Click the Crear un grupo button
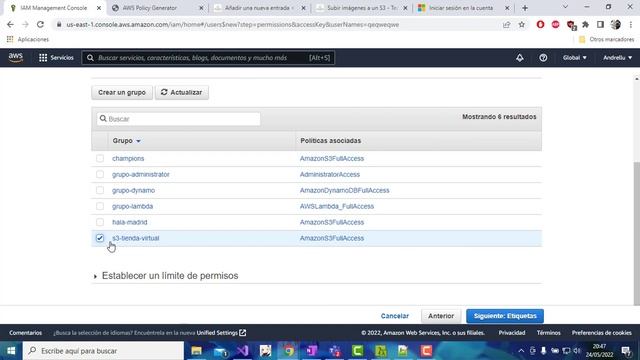 pos(122,93)
